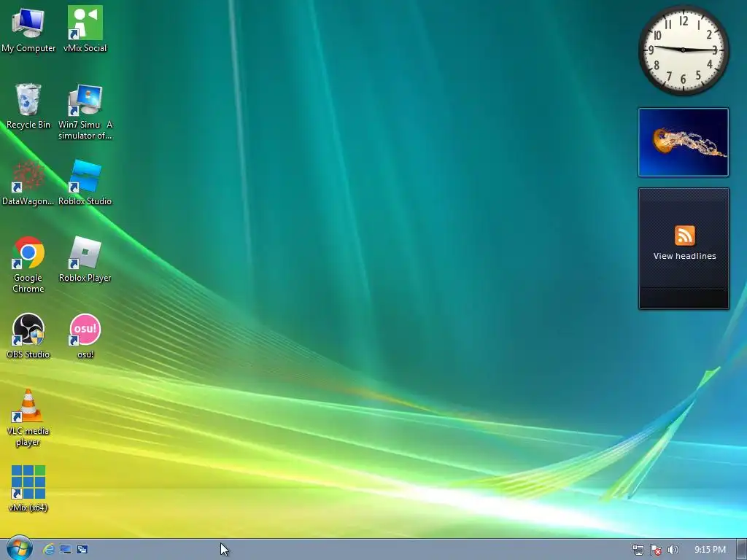This screenshot has width=747, height=560.
Task: Click the View headlines link
Action: tap(684, 256)
